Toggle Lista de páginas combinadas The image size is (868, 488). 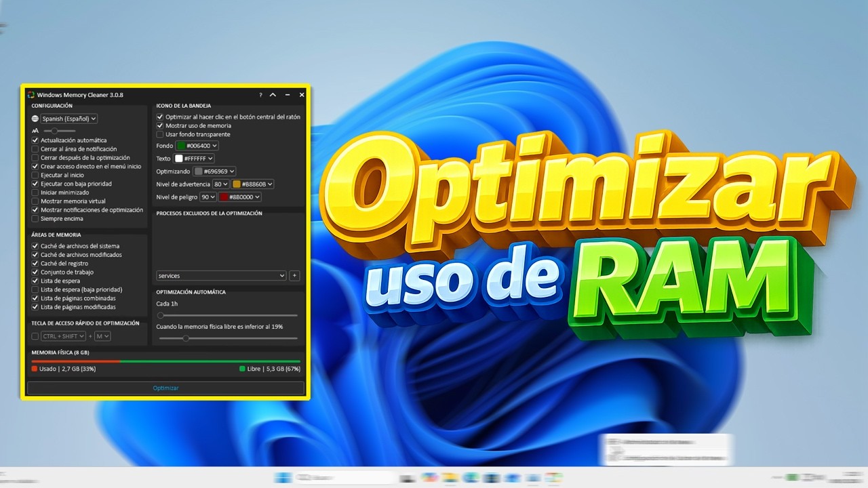coord(35,298)
